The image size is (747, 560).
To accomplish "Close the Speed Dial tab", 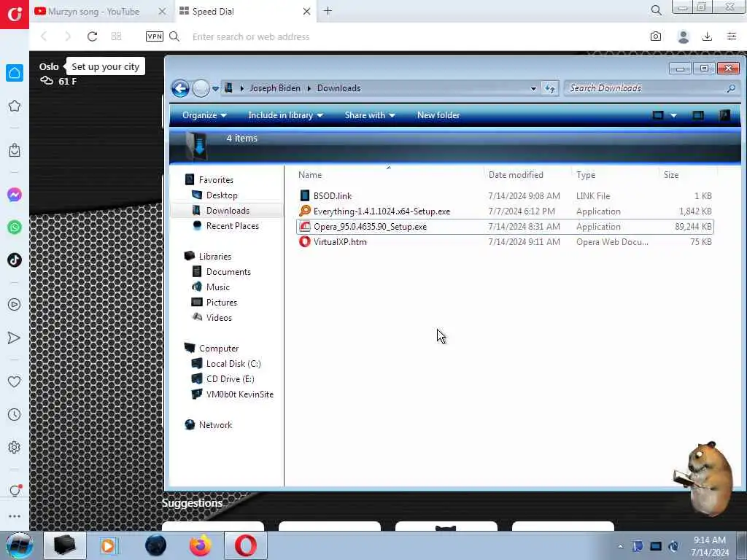I will tap(307, 11).
